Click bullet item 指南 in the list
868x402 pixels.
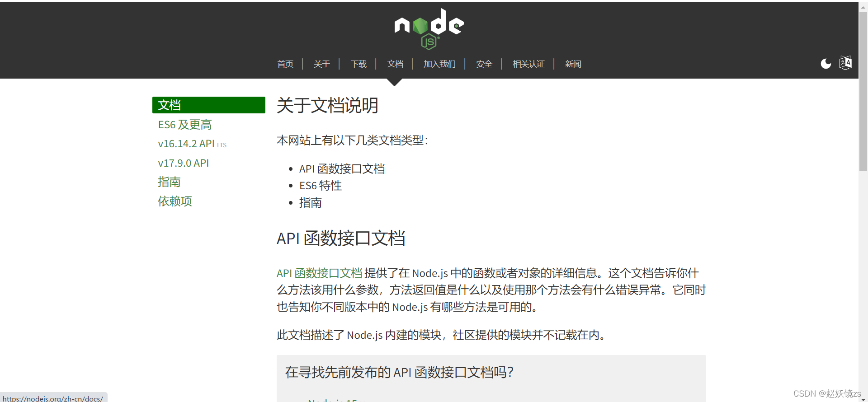311,203
